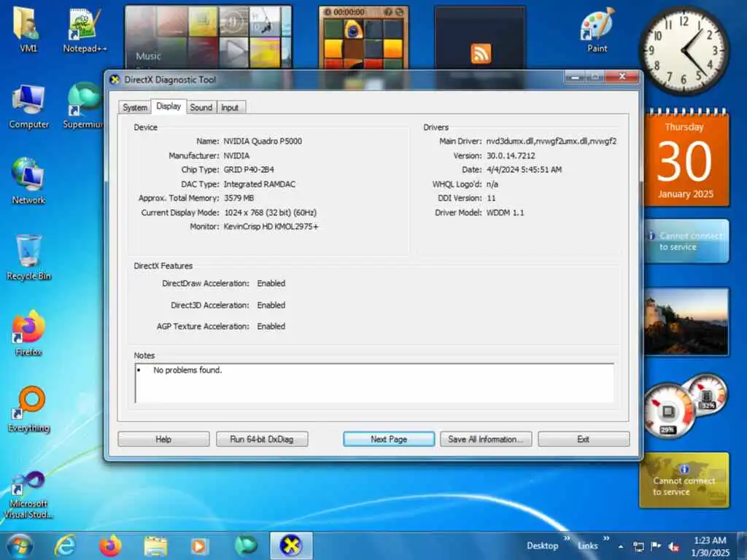Launch Firefox from desktop shortcut

28,333
